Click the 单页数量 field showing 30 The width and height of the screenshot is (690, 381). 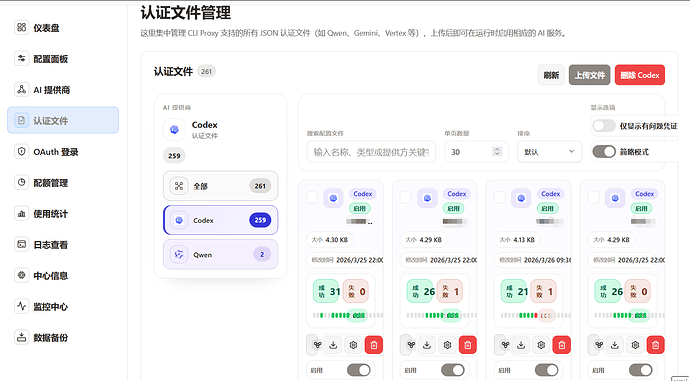point(476,152)
